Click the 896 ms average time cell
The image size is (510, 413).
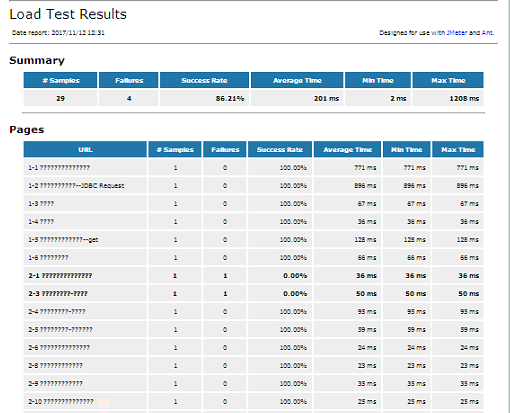[347, 186]
